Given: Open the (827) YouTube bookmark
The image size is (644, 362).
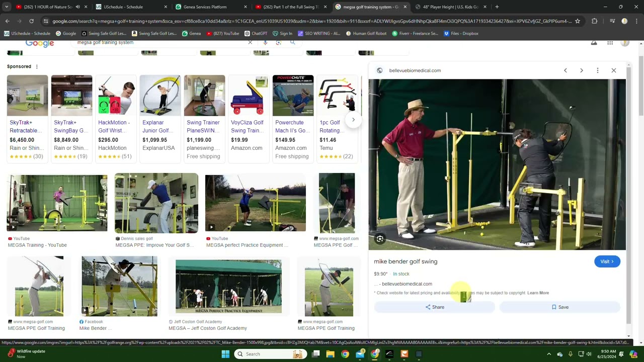Looking at the screenshot, I should coord(222,34).
